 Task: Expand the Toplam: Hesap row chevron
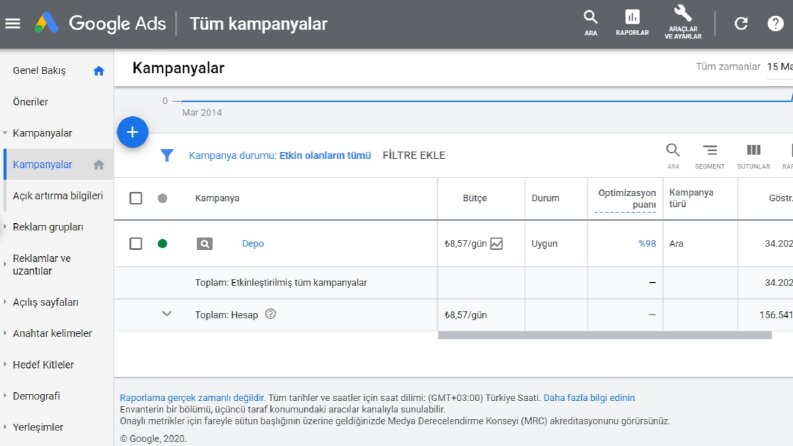(x=166, y=314)
